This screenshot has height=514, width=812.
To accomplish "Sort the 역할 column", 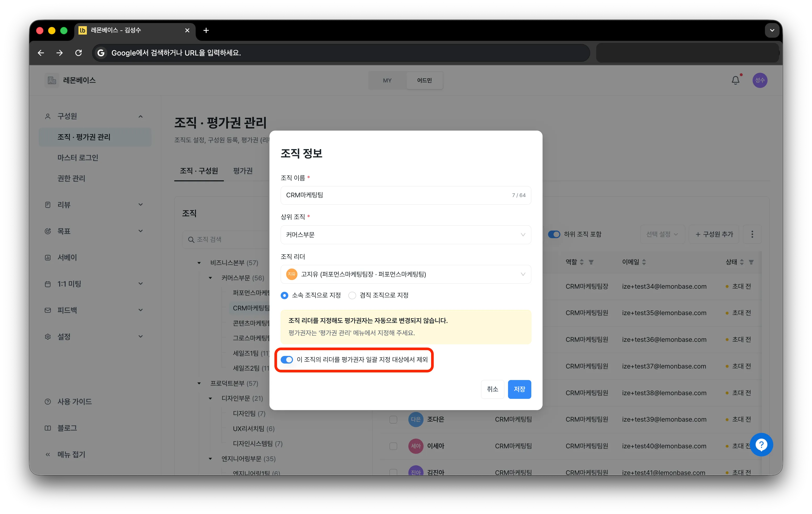I will click(581, 262).
